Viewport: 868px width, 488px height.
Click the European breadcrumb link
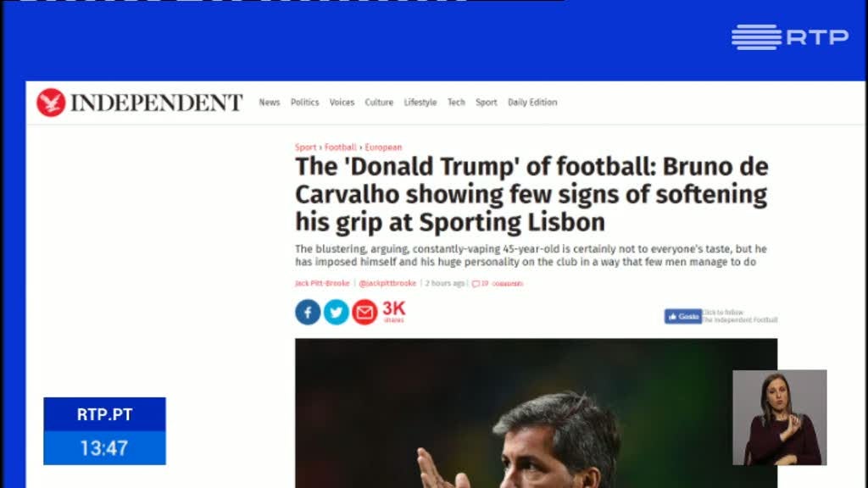[x=384, y=147]
